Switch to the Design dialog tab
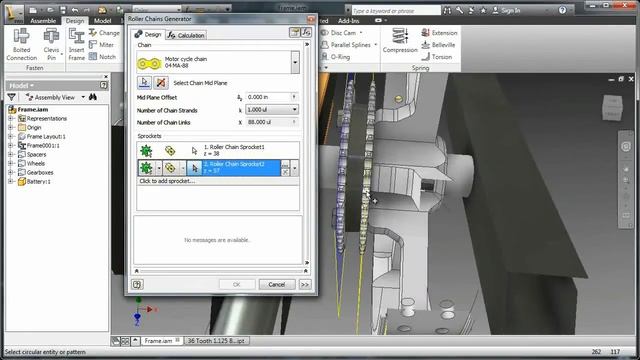 148,35
